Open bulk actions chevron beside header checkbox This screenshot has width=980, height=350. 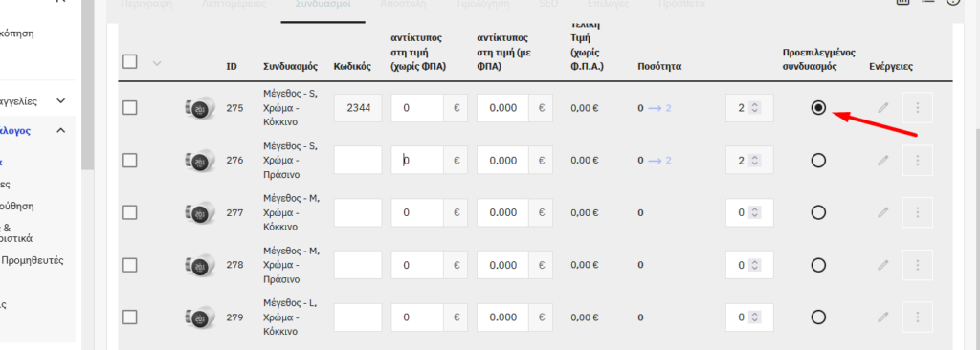click(x=157, y=62)
